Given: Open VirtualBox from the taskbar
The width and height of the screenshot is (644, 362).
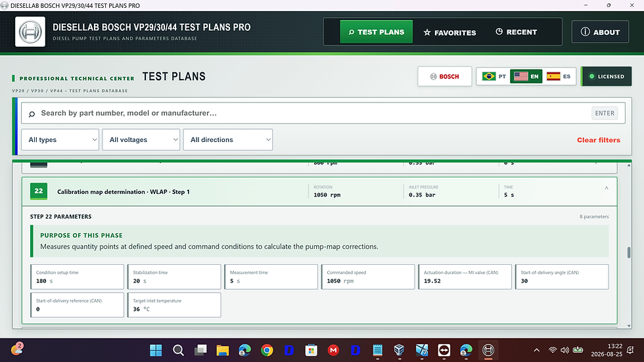Looking at the screenshot, I should (x=400, y=350).
